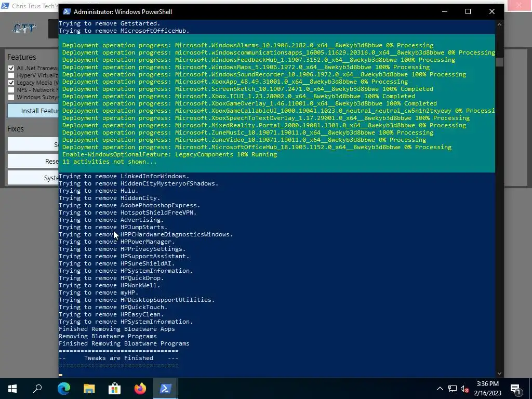Open File Explorer from the taskbar
Viewport: 532px width, 399px height.
89,389
